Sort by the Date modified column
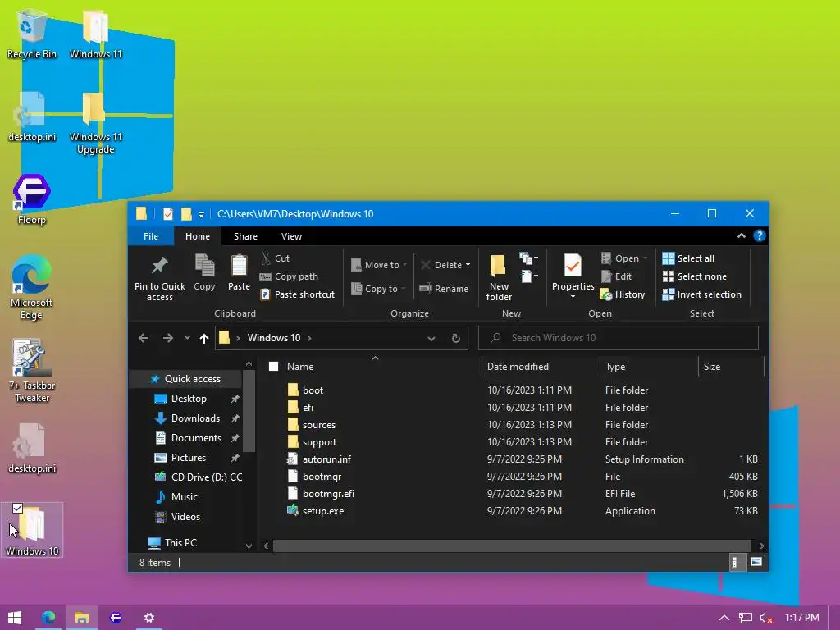 (x=541, y=367)
